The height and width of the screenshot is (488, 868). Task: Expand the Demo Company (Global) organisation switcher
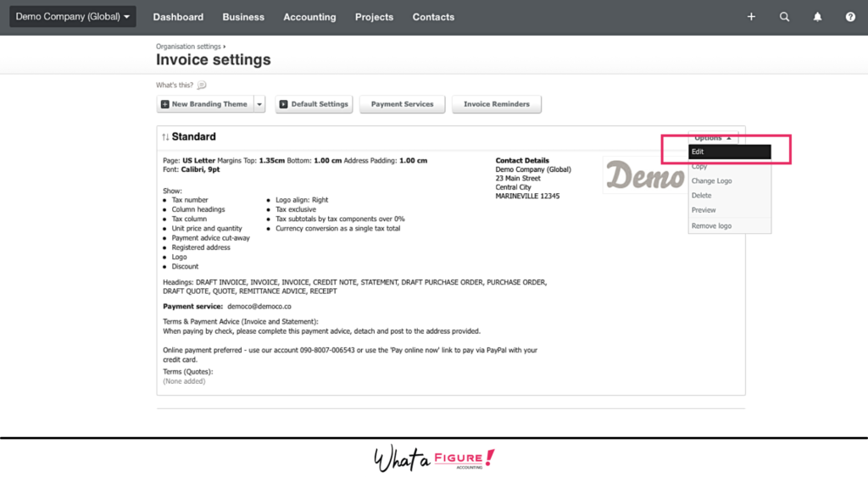[x=73, y=17]
